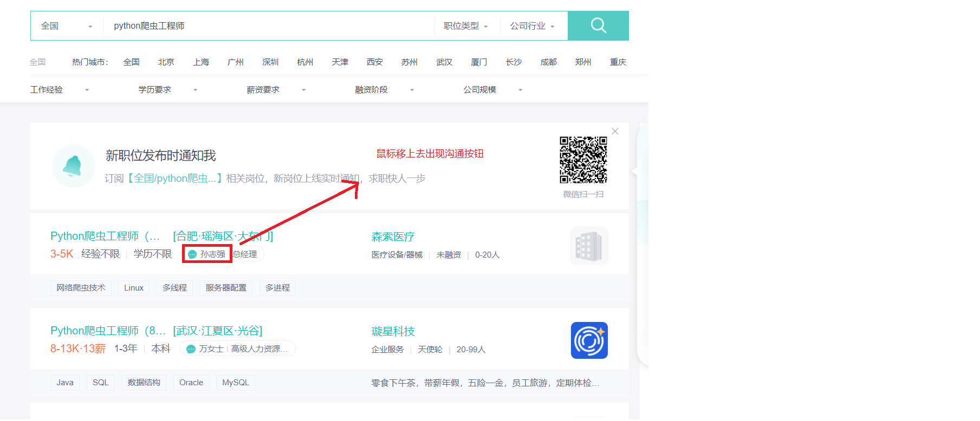Image resolution: width=980 pixels, height=421 pixels.
Task: Click the 森索医疗 placeholder building logo
Action: [589, 246]
